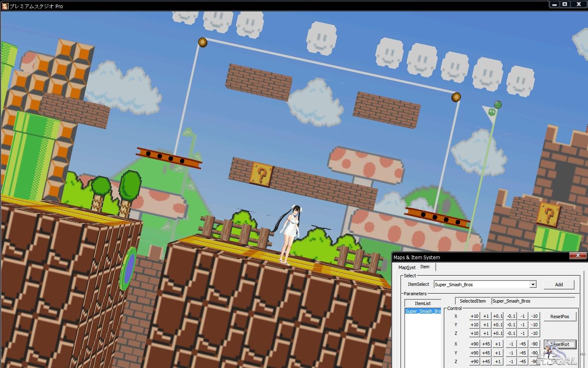This screenshot has width=588, height=368.
Task: Rotate item -45 around Z axis
Action: 523,361
